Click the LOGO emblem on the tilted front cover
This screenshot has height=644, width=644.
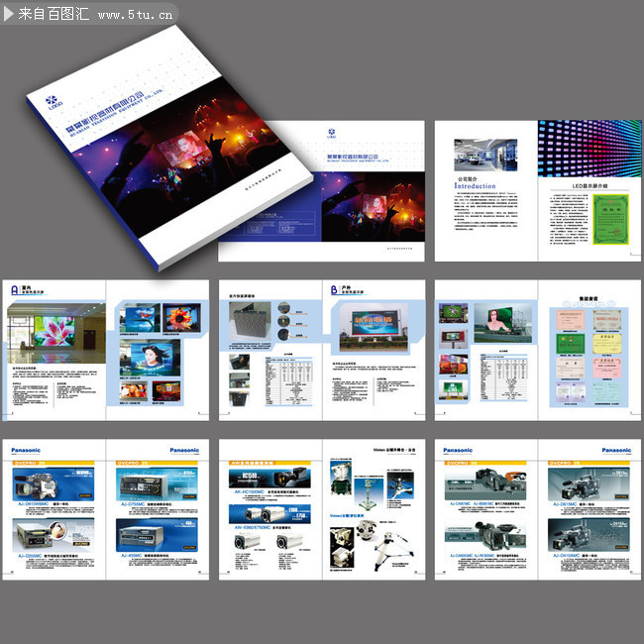pyautogui.click(x=54, y=103)
